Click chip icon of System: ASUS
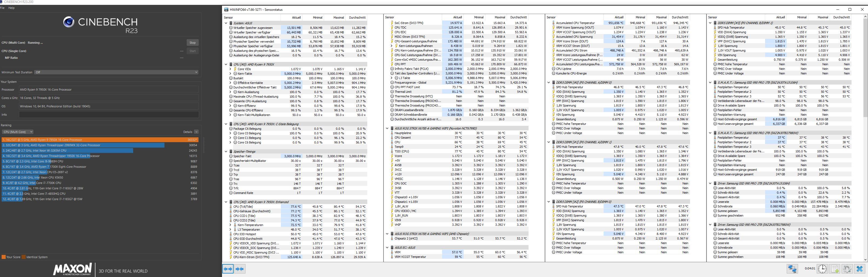This screenshot has width=868, height=277. click(231, 23)
